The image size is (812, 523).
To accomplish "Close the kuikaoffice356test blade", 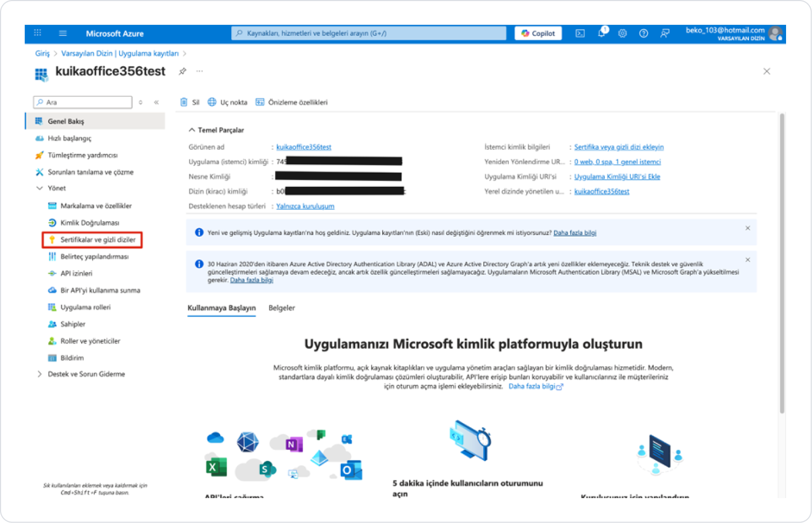I will pos(766,71).
